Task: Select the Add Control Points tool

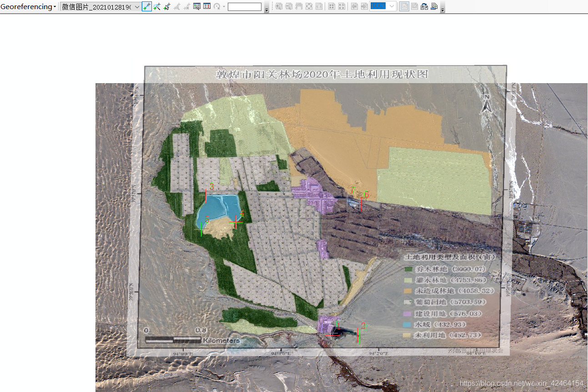Action: 146,6
